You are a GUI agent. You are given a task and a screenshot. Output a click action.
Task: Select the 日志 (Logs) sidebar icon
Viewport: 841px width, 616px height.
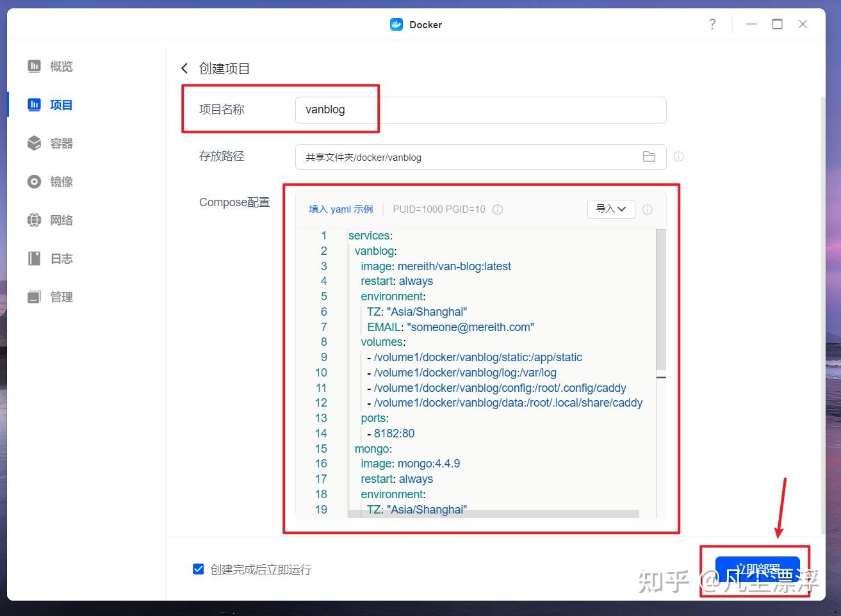coord(33,258)
